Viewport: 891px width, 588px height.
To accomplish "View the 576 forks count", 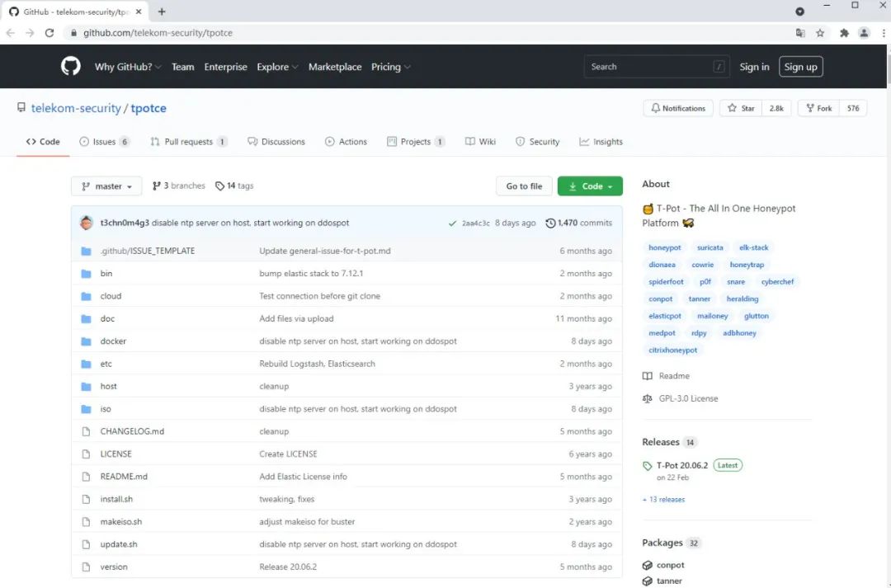I will coord(853,108).
